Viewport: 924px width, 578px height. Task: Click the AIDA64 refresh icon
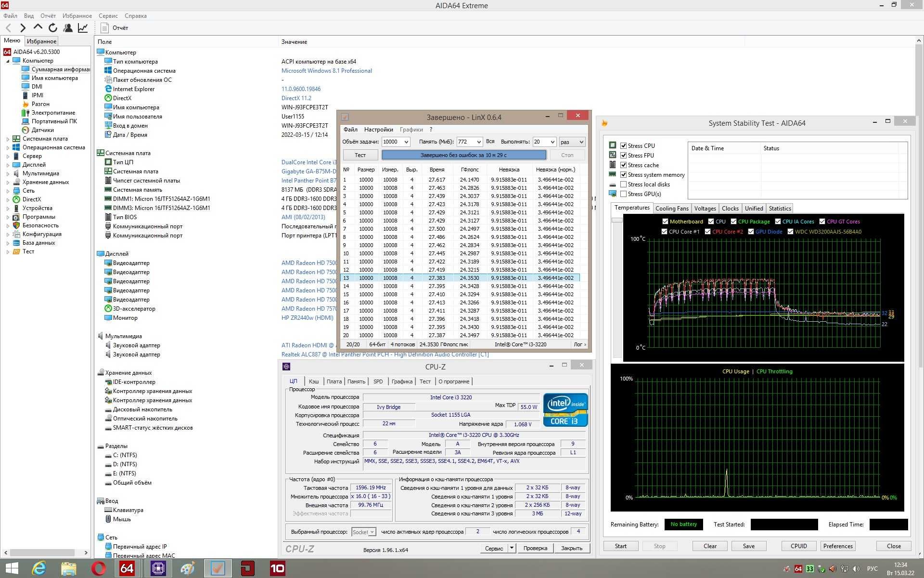(x=53, y=28)
